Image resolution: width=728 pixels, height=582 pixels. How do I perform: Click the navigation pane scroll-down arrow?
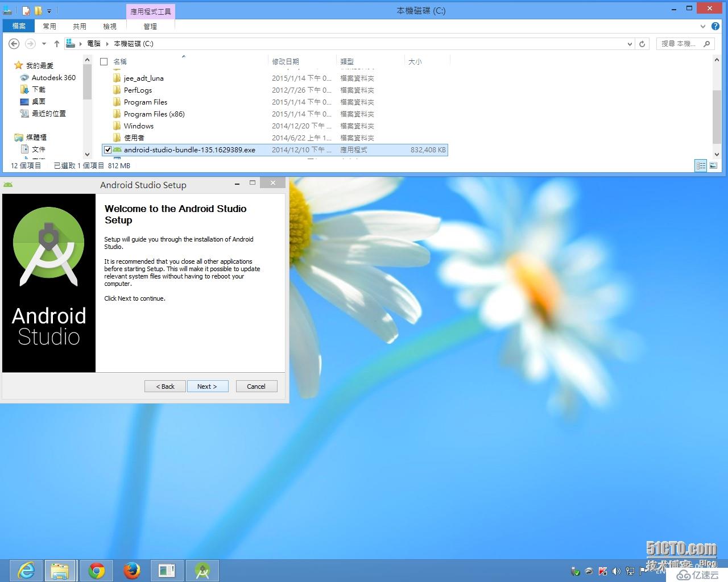tap(87, 154)
